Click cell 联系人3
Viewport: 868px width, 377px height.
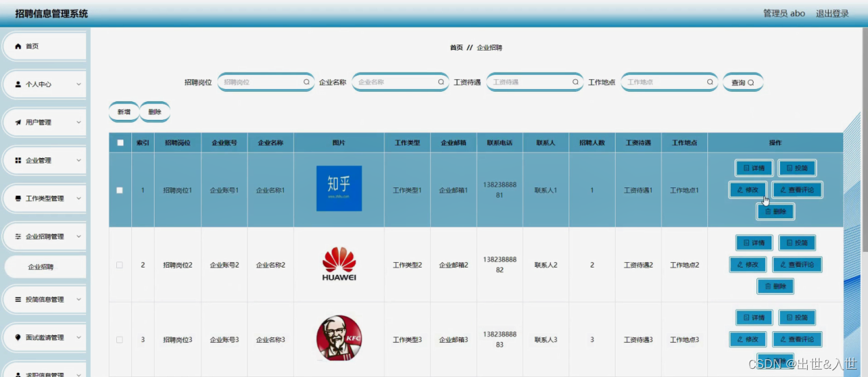[546, 339]
